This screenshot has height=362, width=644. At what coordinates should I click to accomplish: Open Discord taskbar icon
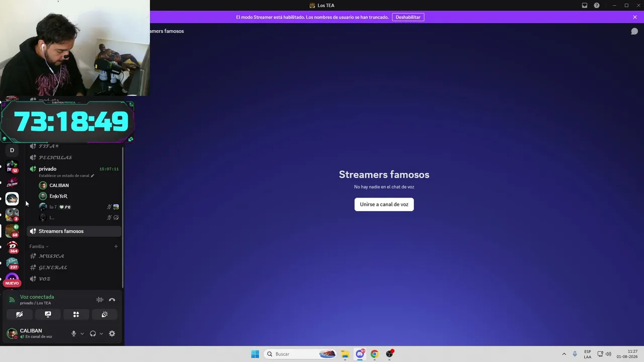[360, 354]
